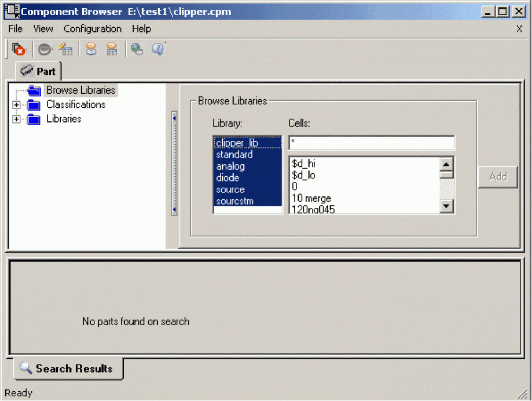Click the Browse Libraries folder icon
The height and width of the screenshot is (401, 532).
coord(34,90)
